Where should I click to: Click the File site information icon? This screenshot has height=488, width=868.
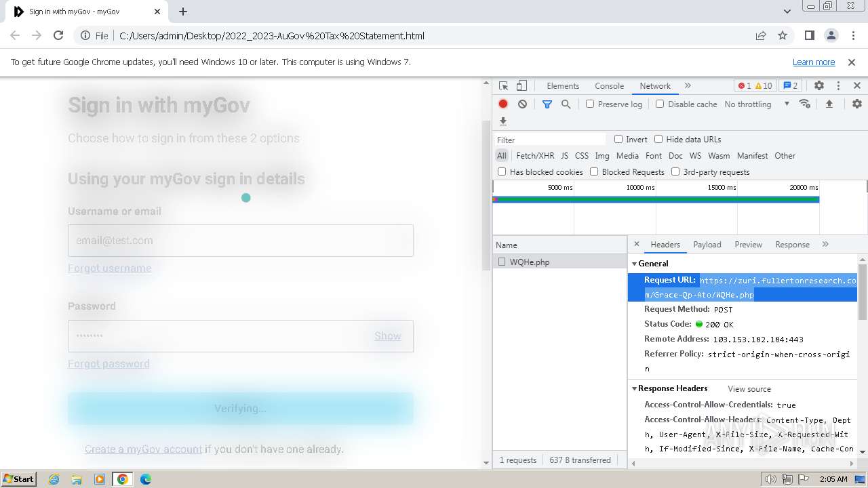95,35
